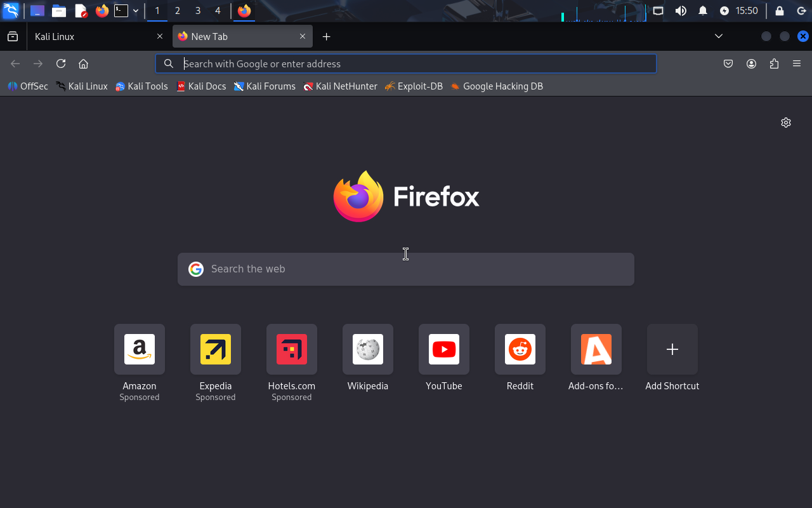Viewport: 812px width, 508px height.
Task: Open the Kali NetHunter bookmark
Action: pos(340,86)
